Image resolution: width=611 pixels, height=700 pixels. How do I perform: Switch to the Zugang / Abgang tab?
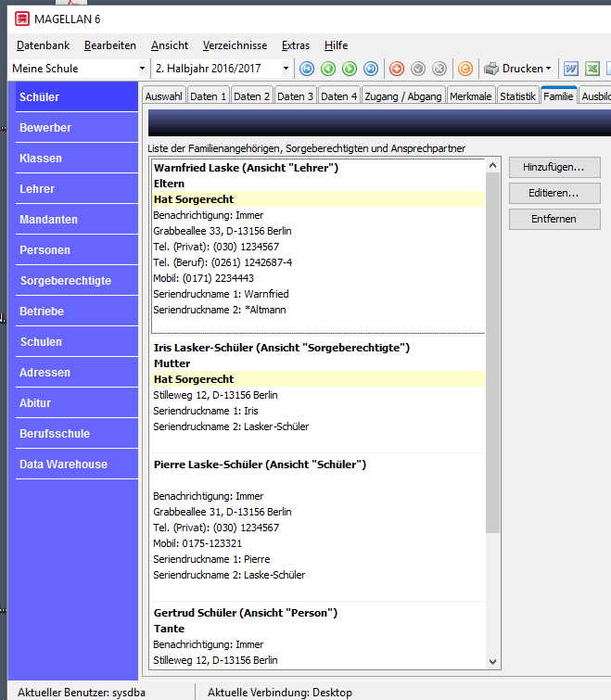click(403, 96)
